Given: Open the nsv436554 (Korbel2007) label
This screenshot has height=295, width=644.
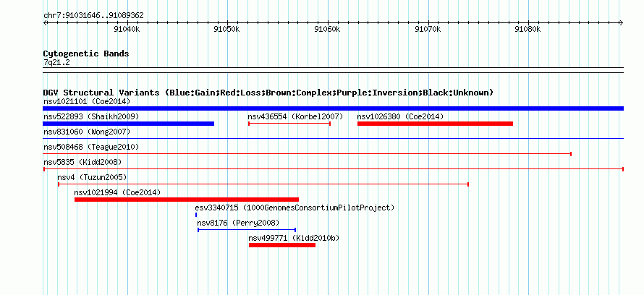Looking at the screenshot, I should pos(295,116).
